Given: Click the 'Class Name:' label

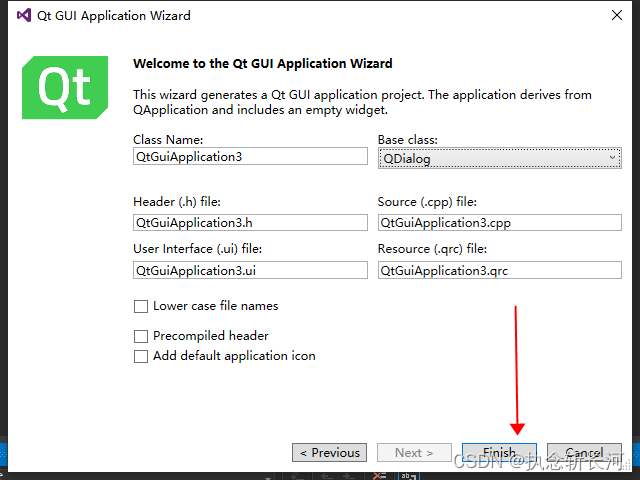Looking at the screenshot, I should point(168,140).
